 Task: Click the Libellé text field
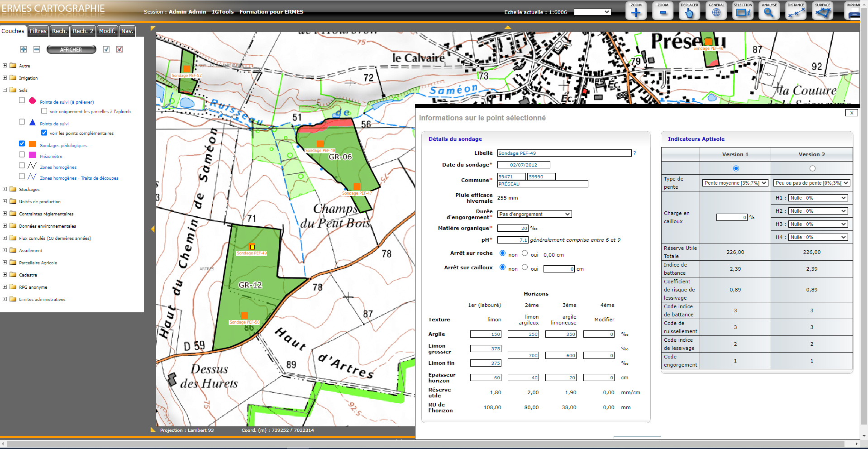pos(564,153)
